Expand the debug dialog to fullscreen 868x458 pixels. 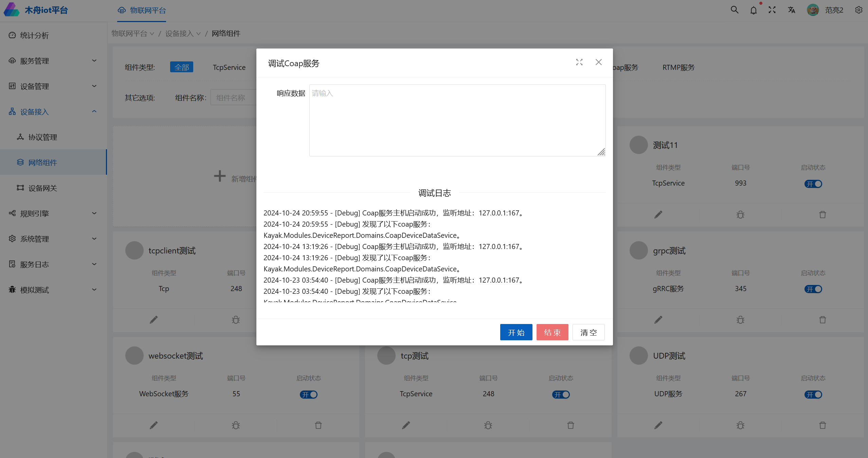[x=579, y=62]
